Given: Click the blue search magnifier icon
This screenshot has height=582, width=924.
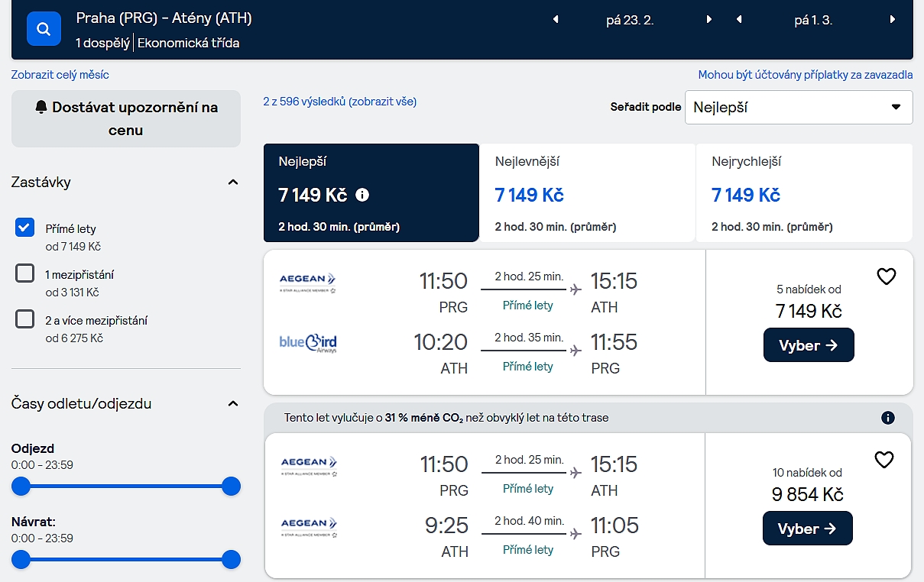Looking at the screenshot, I should pyautogui.click(x=44, y=29).
